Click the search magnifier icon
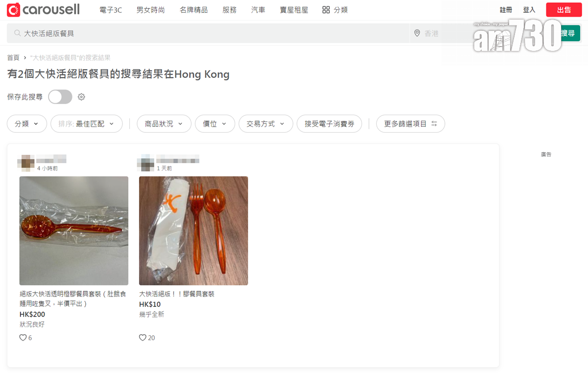The width and height of the screenshot is (588, 392). pos(18,33)
